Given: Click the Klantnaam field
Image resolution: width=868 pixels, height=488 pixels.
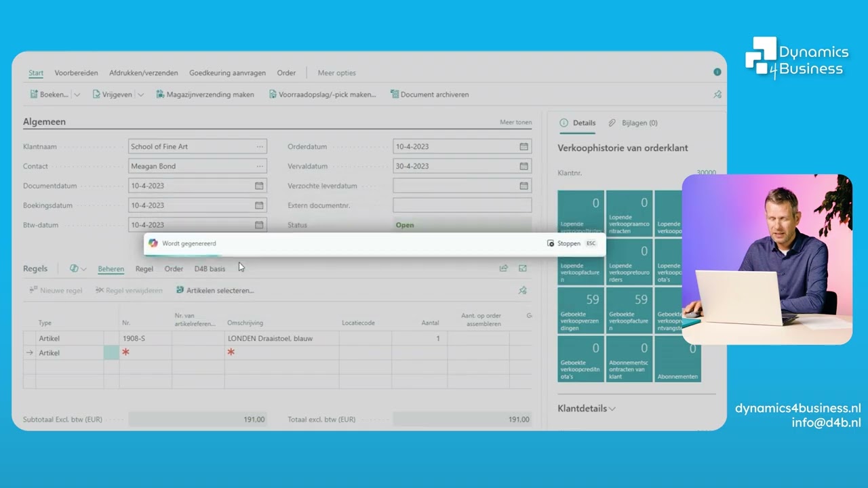Looking at the screenshot, I should click(x=197, y=146).
